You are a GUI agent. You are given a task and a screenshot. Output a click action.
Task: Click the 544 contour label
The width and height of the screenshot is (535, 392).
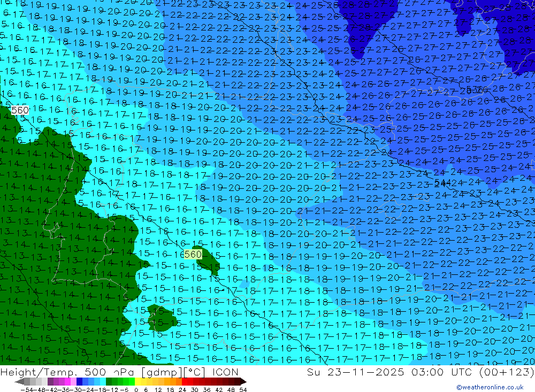[442, 183]
